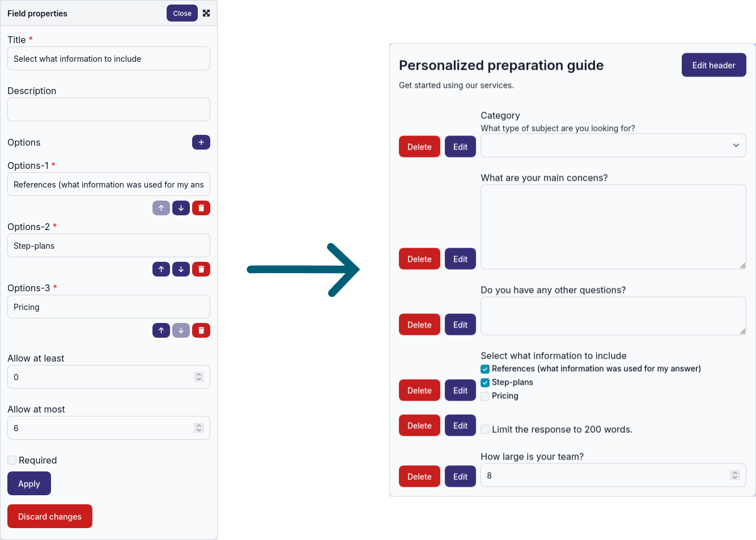
Task: Toggle the Required checkbox
Action: click(x=12, y=460)
